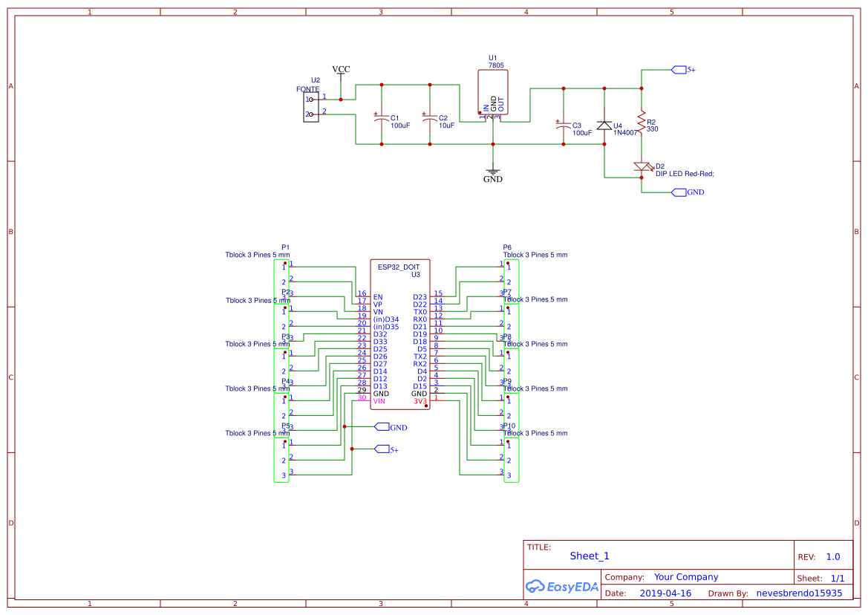Select the 10uF value of C2
The image size is (868, 615).
(447, 126)
